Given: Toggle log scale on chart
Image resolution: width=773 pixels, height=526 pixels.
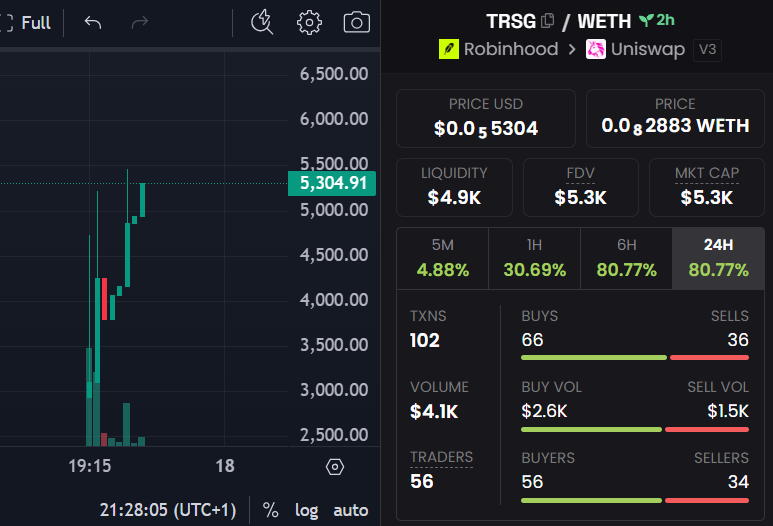Looking at the screenshot, I should click(x=306, y=510).
